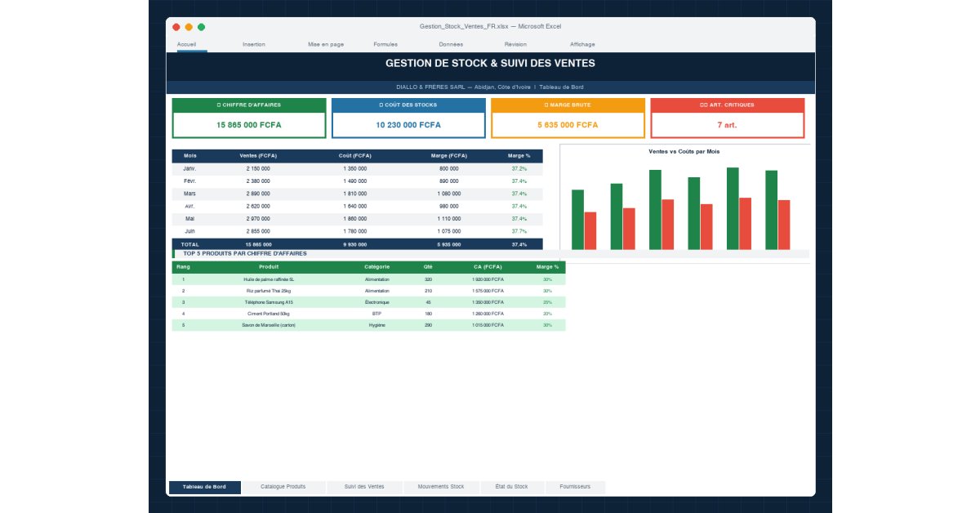Go to the Formules ribbon tab
Viewport: 980px width, 513px height.
(x=385, y=44)
